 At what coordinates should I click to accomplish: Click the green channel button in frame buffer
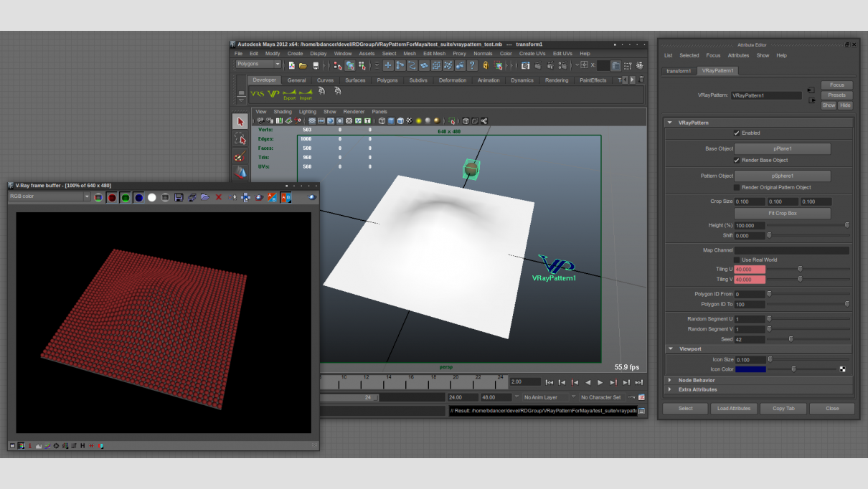click(125, 197)
